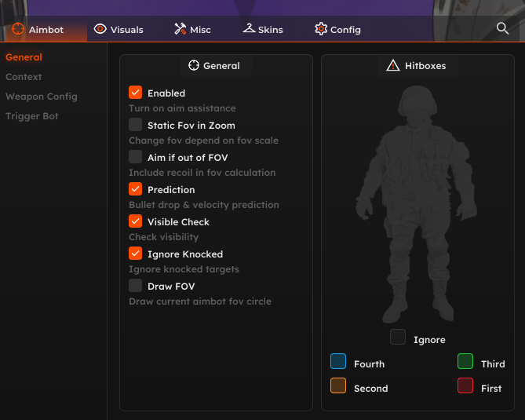Click the tools icon beside Misc
525x420 pixels.
(x=180, y=29)
